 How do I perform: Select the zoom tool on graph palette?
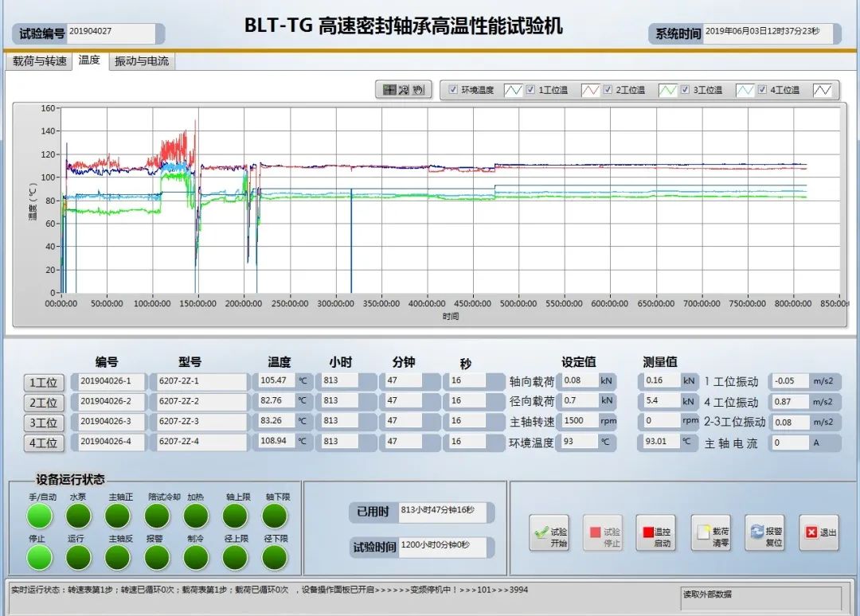[404, 90]
